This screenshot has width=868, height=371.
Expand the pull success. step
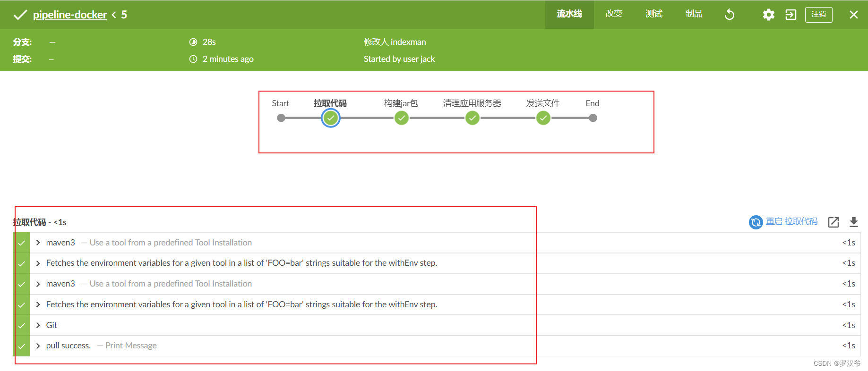click(x=38, y=346)
